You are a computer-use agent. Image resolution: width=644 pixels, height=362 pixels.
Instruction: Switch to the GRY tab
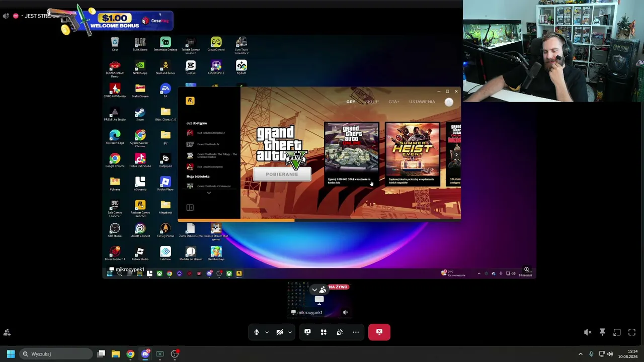(x=351, y=102)
